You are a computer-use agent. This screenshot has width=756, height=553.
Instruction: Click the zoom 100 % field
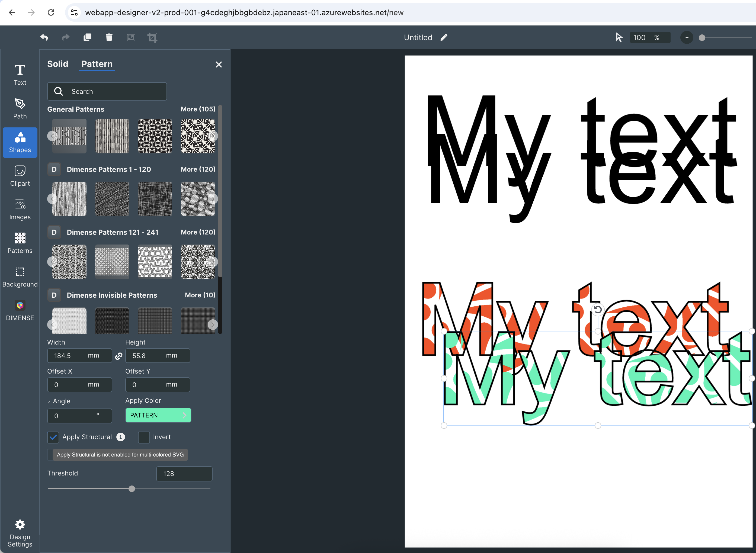[x=650, y=37]
